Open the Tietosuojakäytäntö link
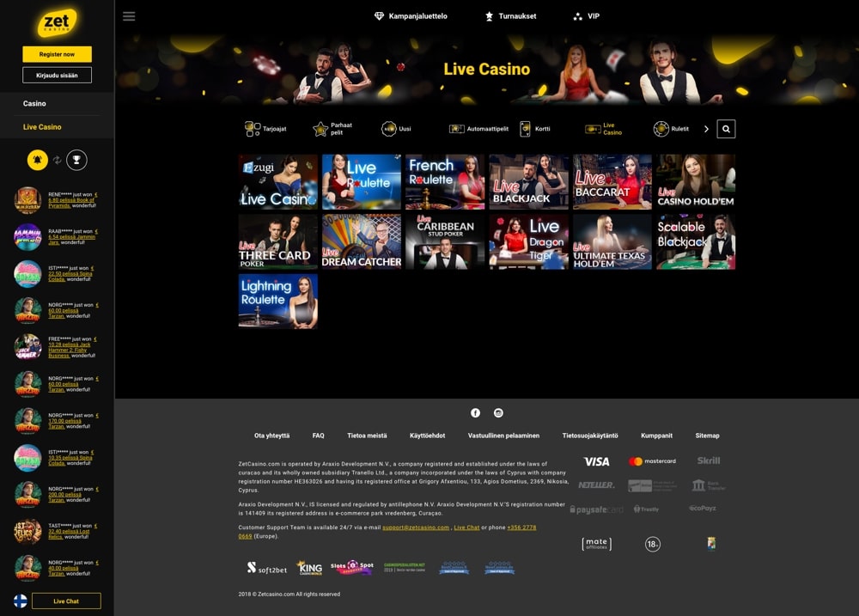This screenshot has height=616, width=859. click(590, 436)
